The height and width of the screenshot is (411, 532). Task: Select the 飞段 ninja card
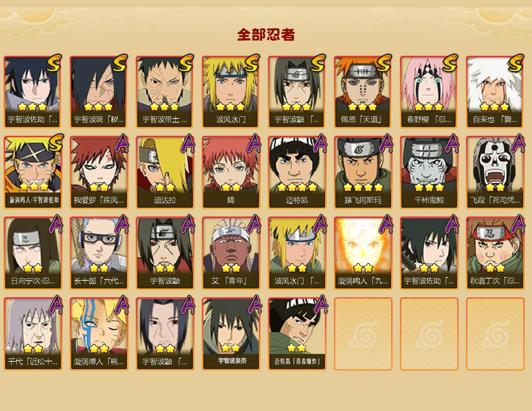[495, 172]
